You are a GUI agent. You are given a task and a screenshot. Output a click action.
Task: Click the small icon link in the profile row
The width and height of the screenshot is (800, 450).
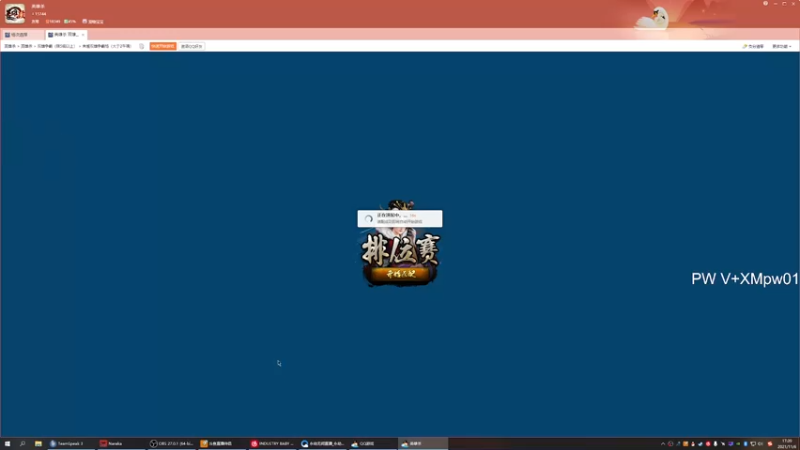coord(93,21)
